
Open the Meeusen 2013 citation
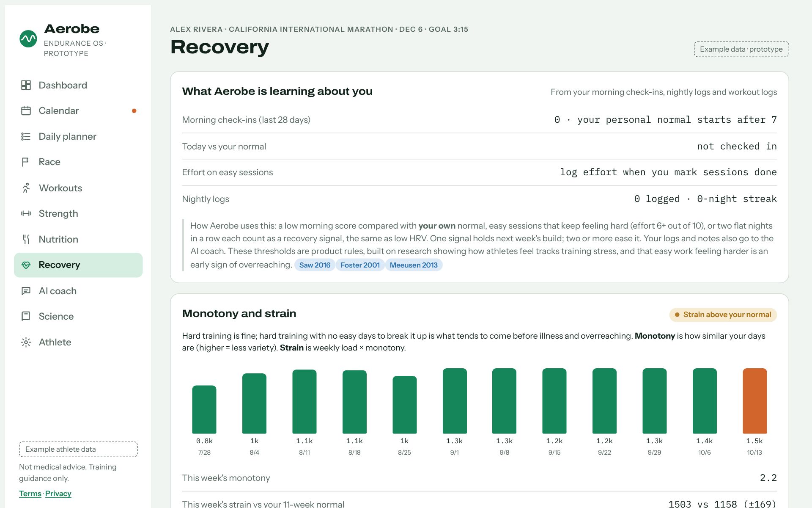[414, 265]
